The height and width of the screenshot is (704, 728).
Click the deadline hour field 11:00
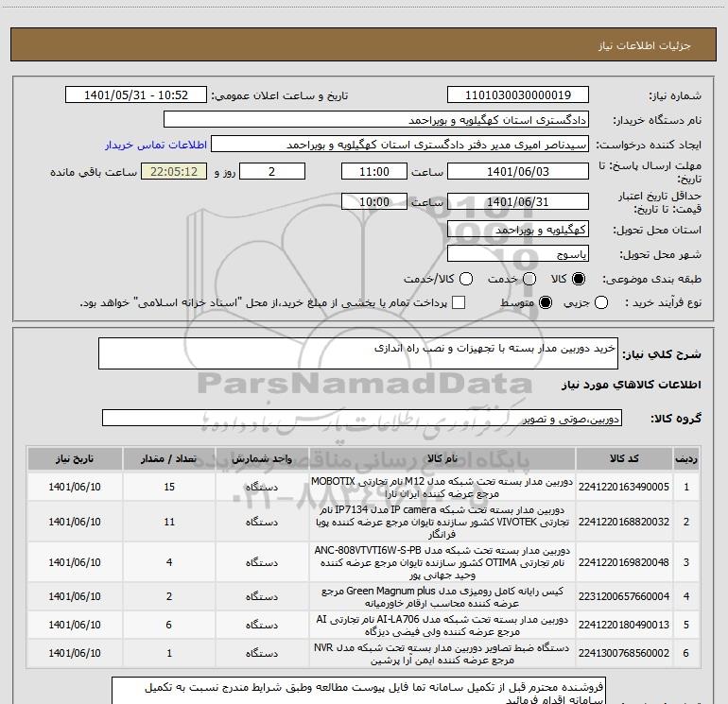coord(374,172)
